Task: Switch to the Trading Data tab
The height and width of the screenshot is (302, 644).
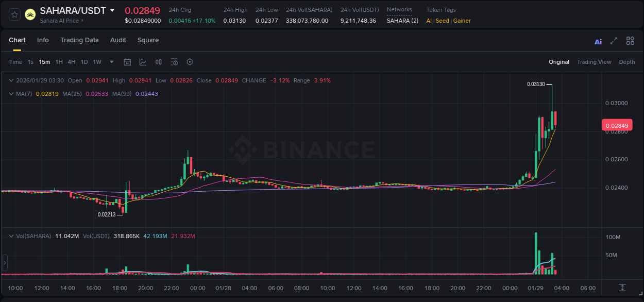Action: 79,40
